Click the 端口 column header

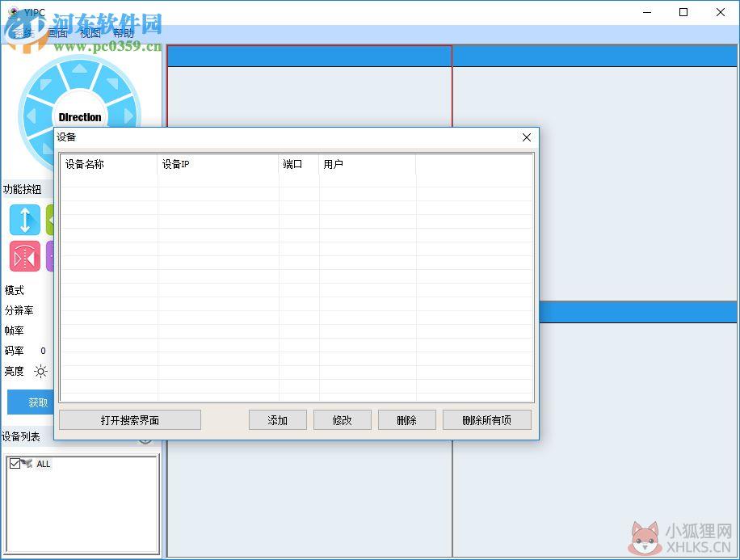click(299, 164)
